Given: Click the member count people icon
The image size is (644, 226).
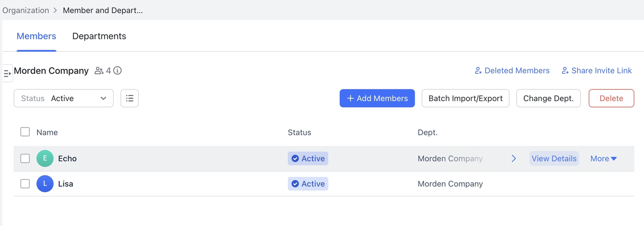Looking at the screenshot, I should coord(99,71).
